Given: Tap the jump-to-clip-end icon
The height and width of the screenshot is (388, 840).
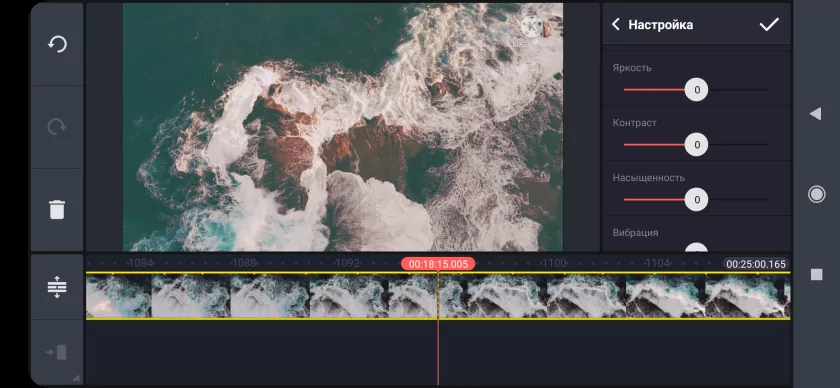Looking at the screenshot, I should click(56, 352).
